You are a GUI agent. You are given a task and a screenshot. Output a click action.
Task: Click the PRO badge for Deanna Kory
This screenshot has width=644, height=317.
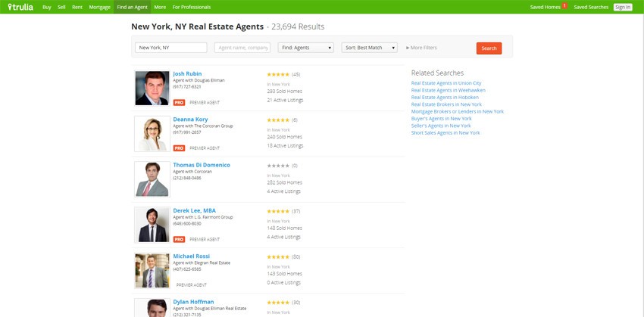179,148
